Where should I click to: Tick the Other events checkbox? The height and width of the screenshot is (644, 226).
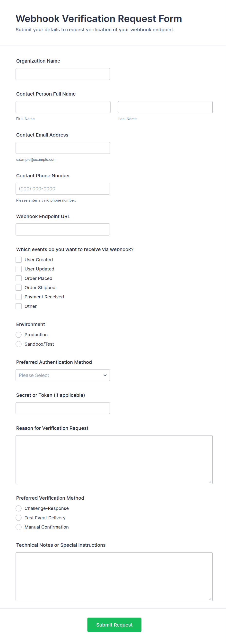(x=18, y=306)
